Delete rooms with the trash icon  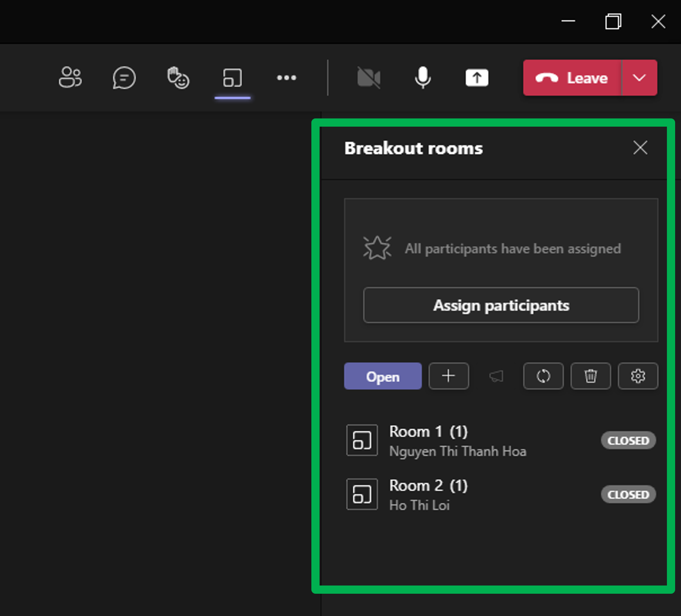tap(590, 376)
